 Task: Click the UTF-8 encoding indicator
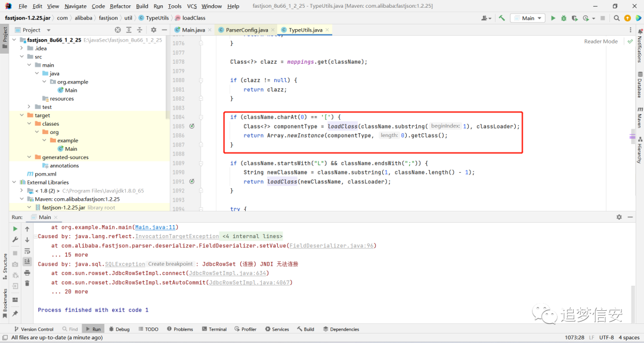pyautogui.click(x=606, y=337)
